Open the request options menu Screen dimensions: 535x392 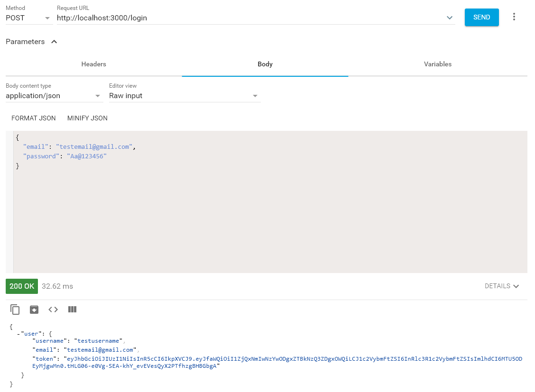514,16
